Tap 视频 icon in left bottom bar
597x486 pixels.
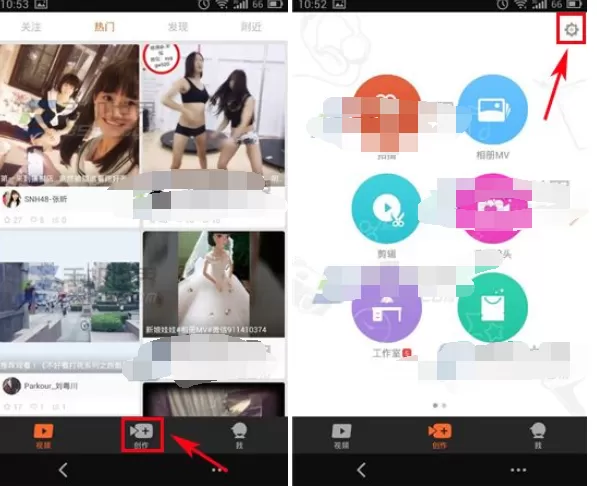pyautogui.click(x=43, y=435)
